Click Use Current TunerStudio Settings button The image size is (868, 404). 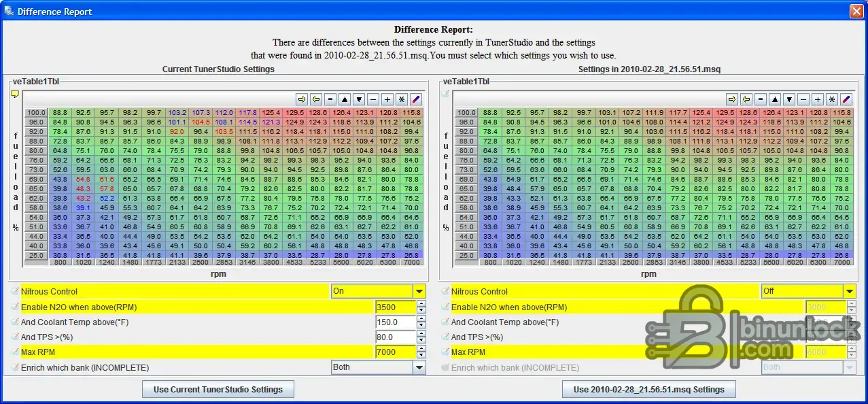point(218,389)
